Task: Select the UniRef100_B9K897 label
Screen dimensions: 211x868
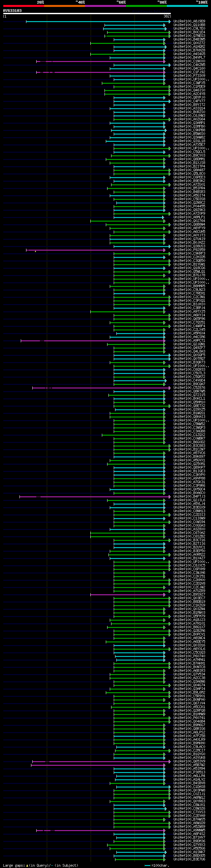Action: (x=189, y=457)
